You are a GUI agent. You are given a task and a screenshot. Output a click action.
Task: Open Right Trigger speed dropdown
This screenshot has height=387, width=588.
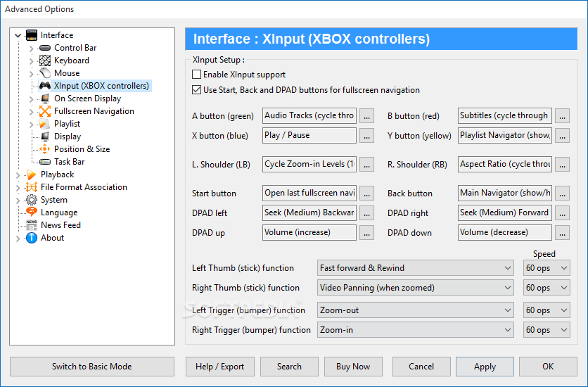click(547, 330)
